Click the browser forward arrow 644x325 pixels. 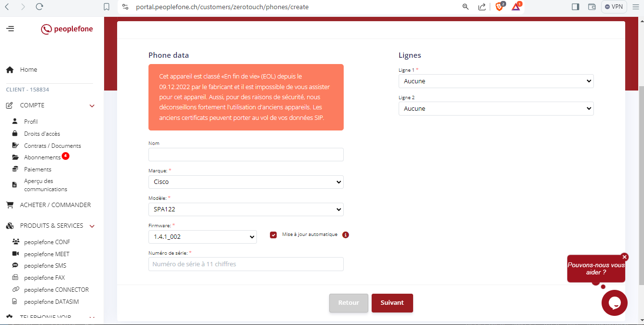(x=23, y=7)
